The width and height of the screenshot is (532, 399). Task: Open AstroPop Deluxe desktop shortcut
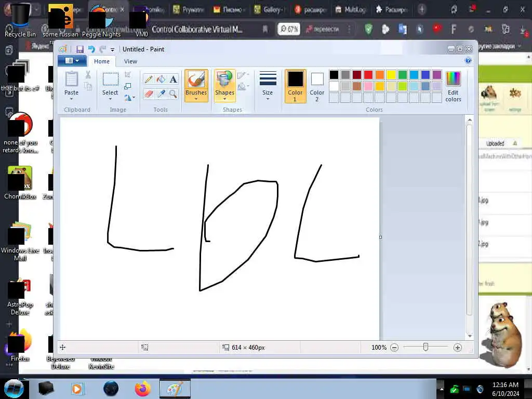pyautogui.click(x=20, y=297)
